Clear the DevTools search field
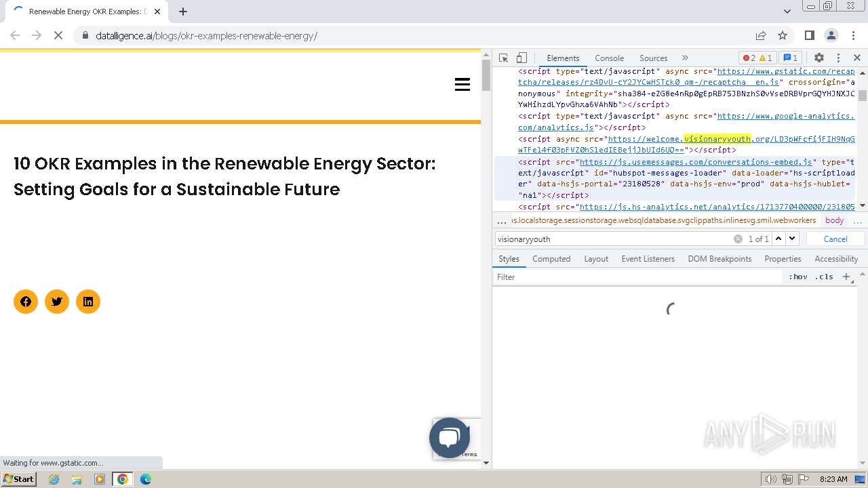868x488 pixels. [x=738, y=239]
